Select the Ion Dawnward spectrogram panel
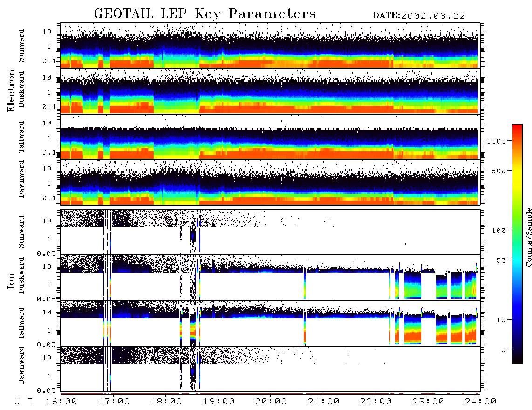 click(270, 369)
